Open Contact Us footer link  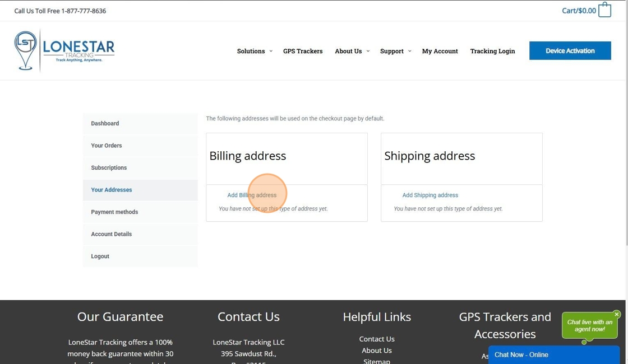376,339
